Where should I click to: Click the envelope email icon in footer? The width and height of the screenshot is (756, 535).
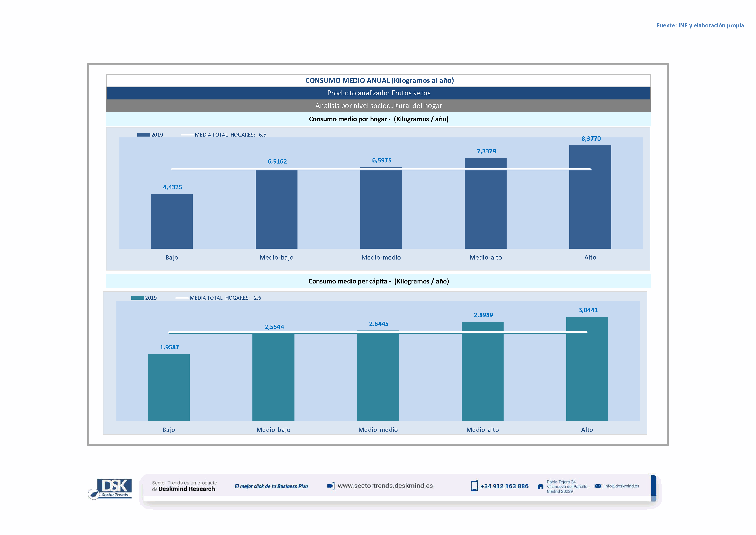pyautogui.click(x=598, y=486)
